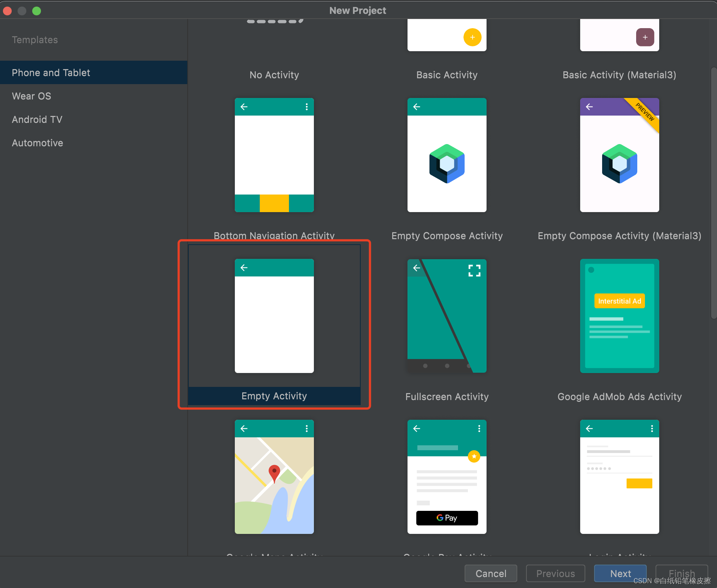Select the Empty Compose Activity template
The width and height of the screenshot is (717, 588).
pyautogui.click(x=447, y=155)
